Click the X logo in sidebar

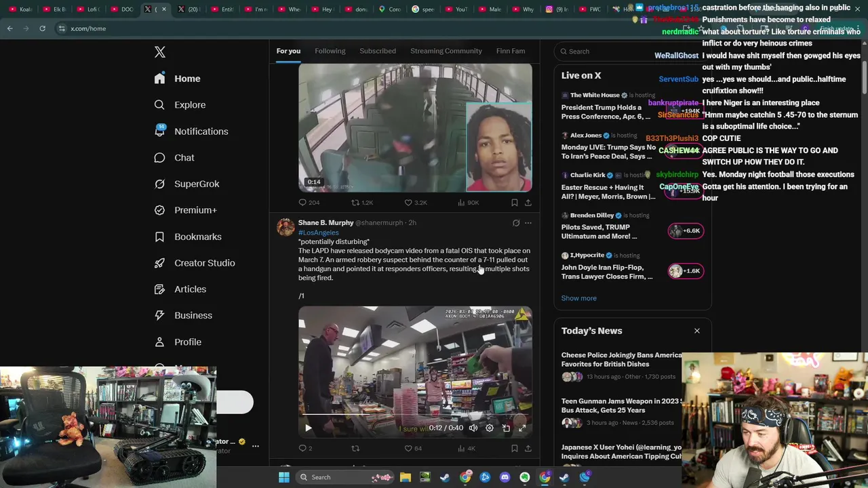[159, 52]
